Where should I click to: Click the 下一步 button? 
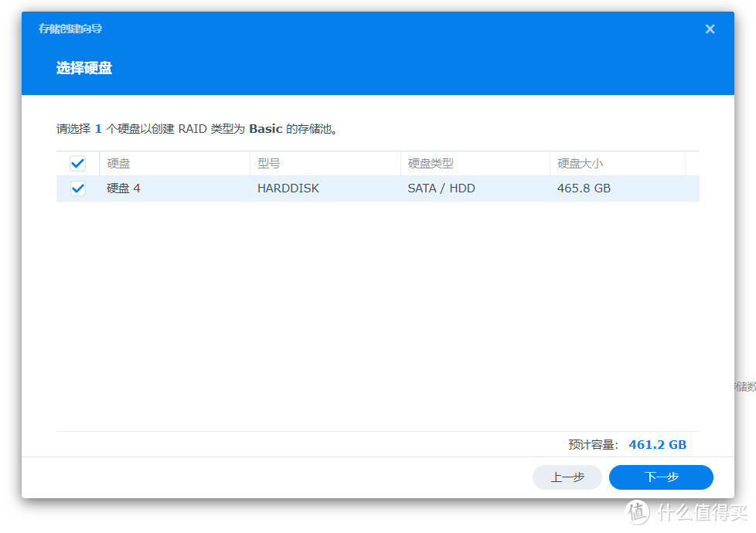click(x=660, y=477)
